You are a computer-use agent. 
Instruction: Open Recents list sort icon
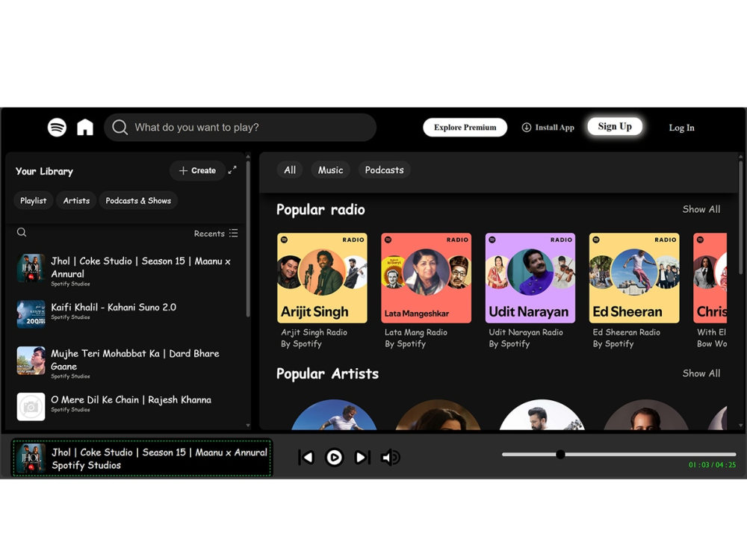pyautogui.click(x=233, y=233)
